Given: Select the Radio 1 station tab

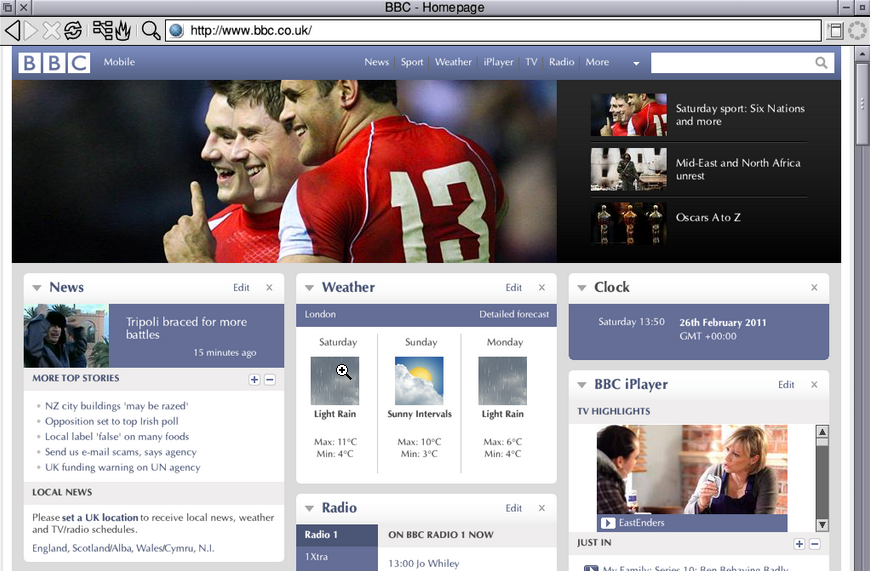Looking at the screenshot, I should pyautogui.click(x=337, y=535).
